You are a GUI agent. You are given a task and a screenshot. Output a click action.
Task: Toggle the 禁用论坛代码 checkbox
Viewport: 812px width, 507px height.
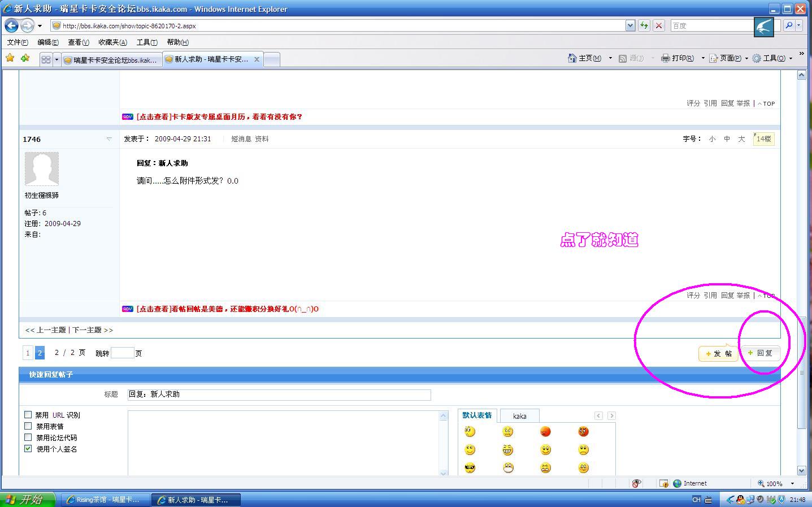click(28, 437)
